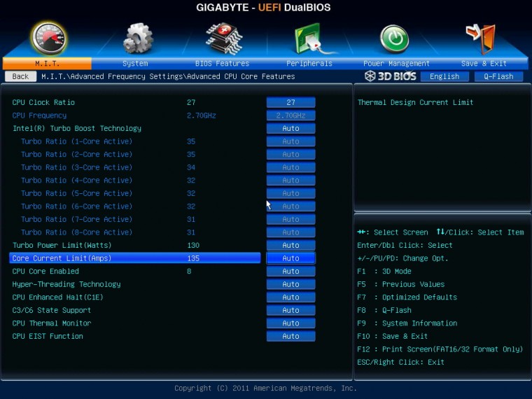Set Turbo Power Limit Auto value
Viewport: 532px width, 399px height.
coord(290,245)
